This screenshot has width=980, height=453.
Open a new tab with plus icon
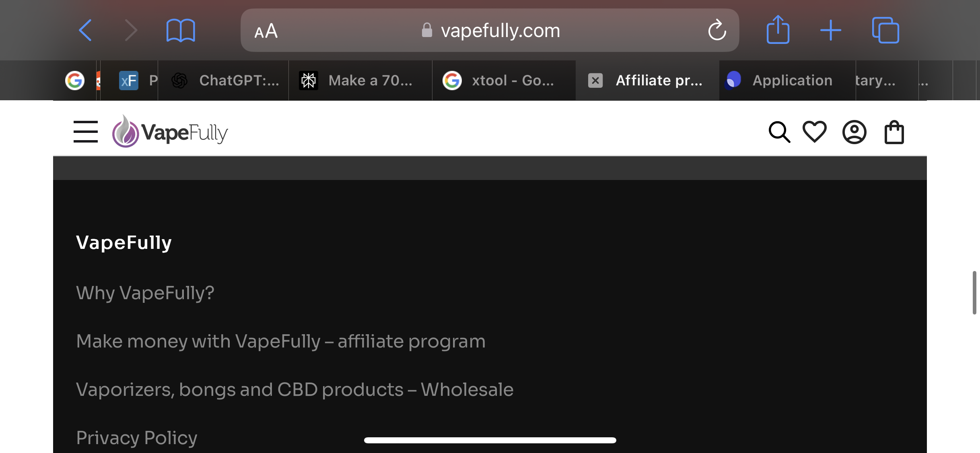point(831,30)
